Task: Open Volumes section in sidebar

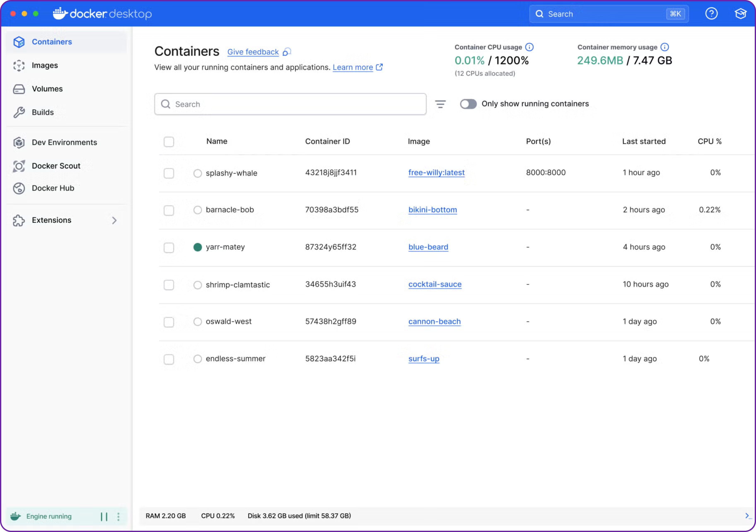Action: (47, 89)
